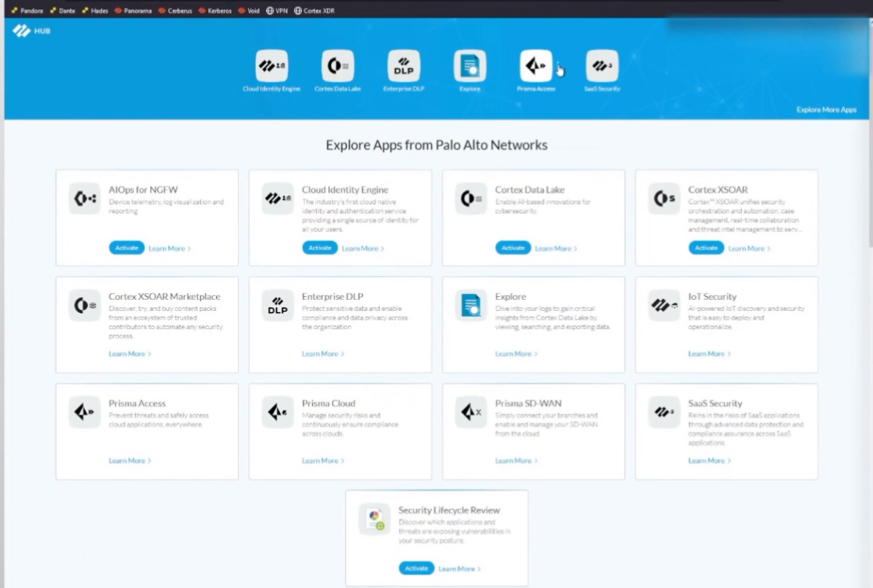The width and height of the screenshot is (873, 588).
Task: Open the VPN bookmark
Action: (x=277, y=10)
